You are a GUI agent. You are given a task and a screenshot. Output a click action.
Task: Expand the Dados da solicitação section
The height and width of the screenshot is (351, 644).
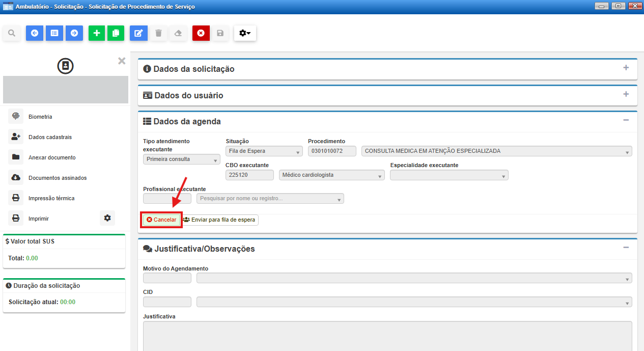[626, 68]
